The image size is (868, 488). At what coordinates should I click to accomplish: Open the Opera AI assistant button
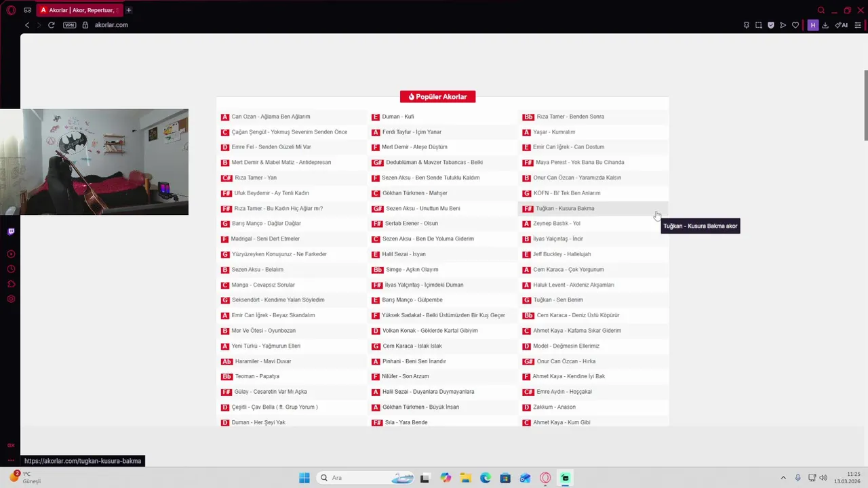coord(842,25)
